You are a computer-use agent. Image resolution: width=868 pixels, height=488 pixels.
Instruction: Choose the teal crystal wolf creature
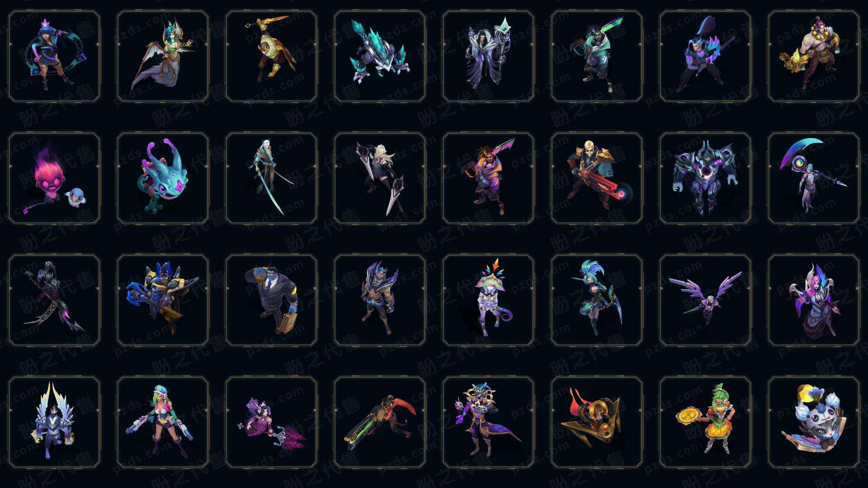pos(380,56)
